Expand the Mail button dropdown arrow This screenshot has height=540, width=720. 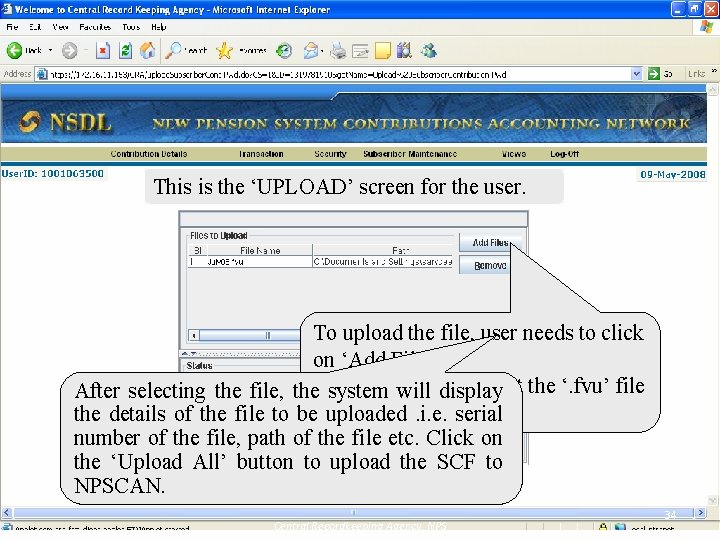pos(322,51)
